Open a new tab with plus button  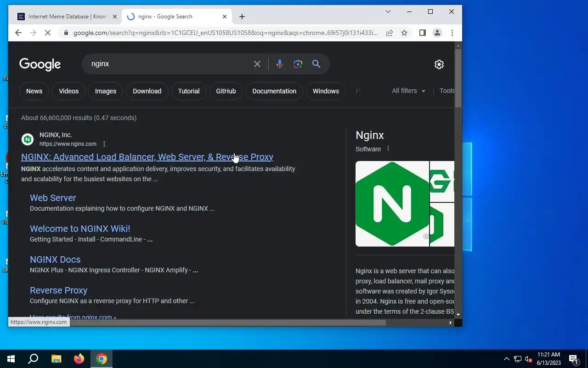point(242,17)
